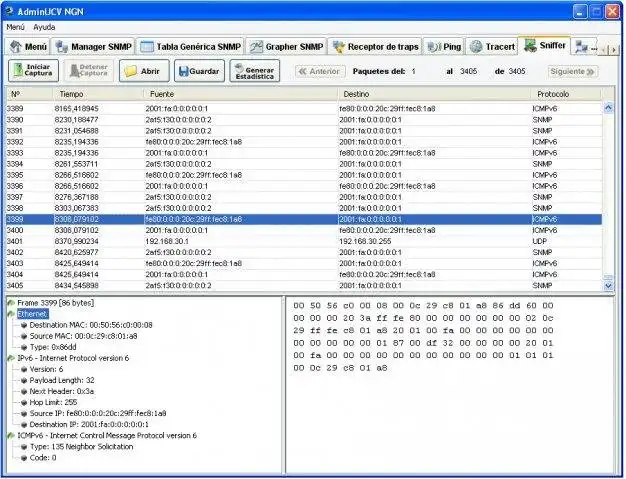
Task: Select packet row 3394
Action: 304,164
